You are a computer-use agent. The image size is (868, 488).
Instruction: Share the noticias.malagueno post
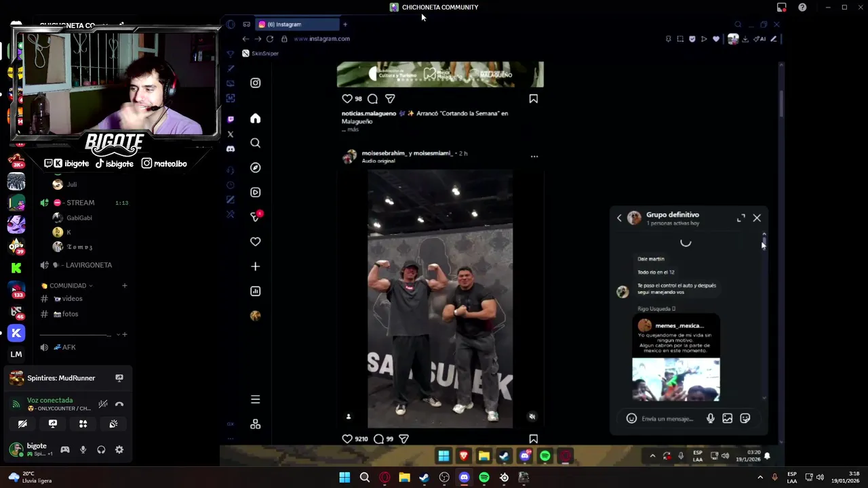point(390,98)
